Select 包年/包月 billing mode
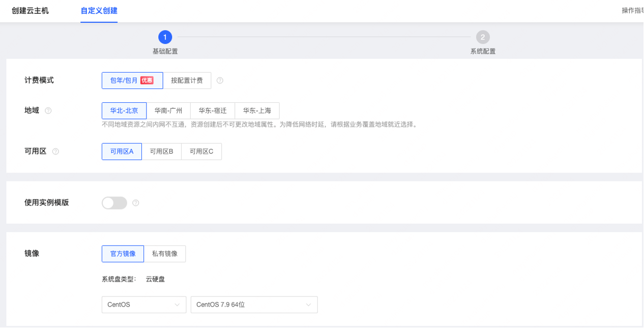 pyautogui.click(x=132, y=80)
